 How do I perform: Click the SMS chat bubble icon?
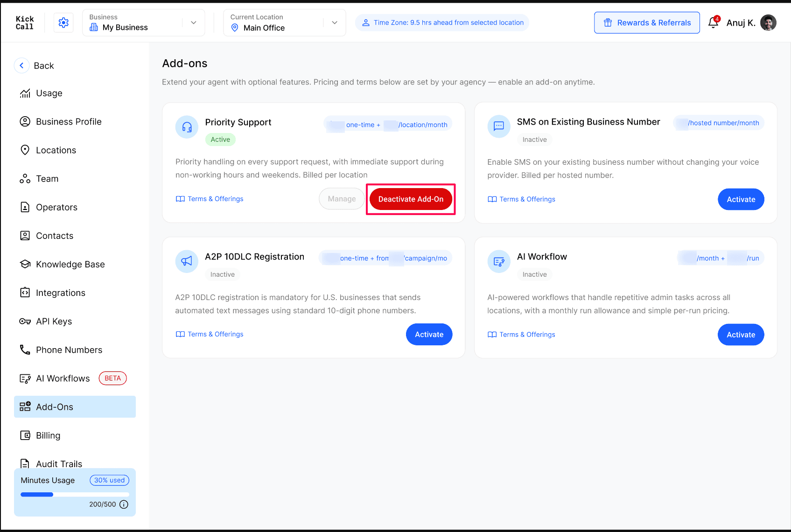499,126
